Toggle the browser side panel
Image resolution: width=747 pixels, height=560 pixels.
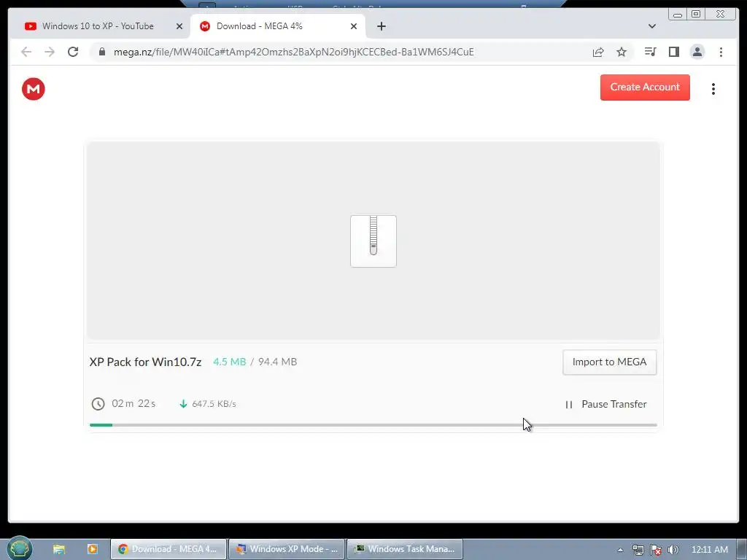[673, 52]
